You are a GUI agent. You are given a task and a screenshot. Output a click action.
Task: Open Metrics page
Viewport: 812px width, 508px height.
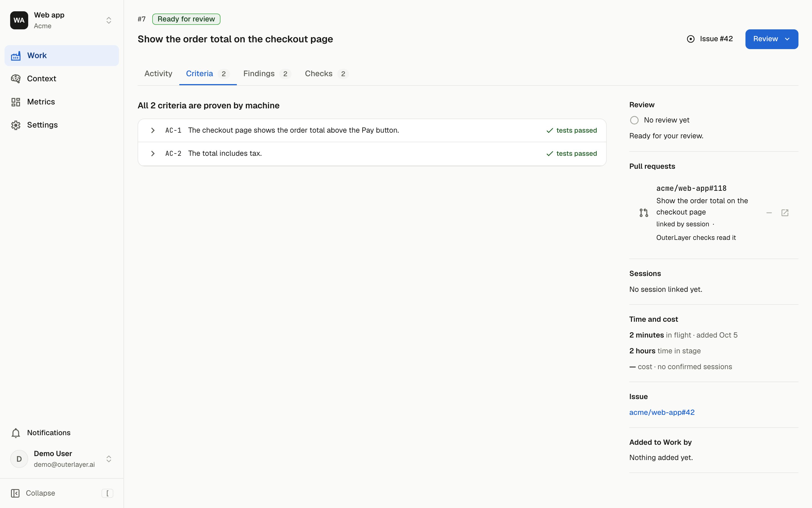[x=62, y=102]
